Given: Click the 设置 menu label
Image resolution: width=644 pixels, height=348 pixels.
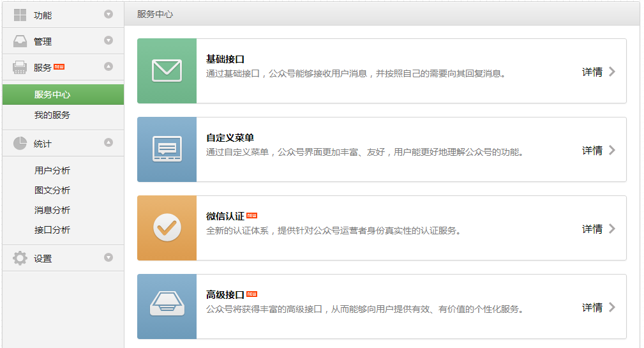Looking at the screenshot, I should pyautogui.click(x=43, y=259).
